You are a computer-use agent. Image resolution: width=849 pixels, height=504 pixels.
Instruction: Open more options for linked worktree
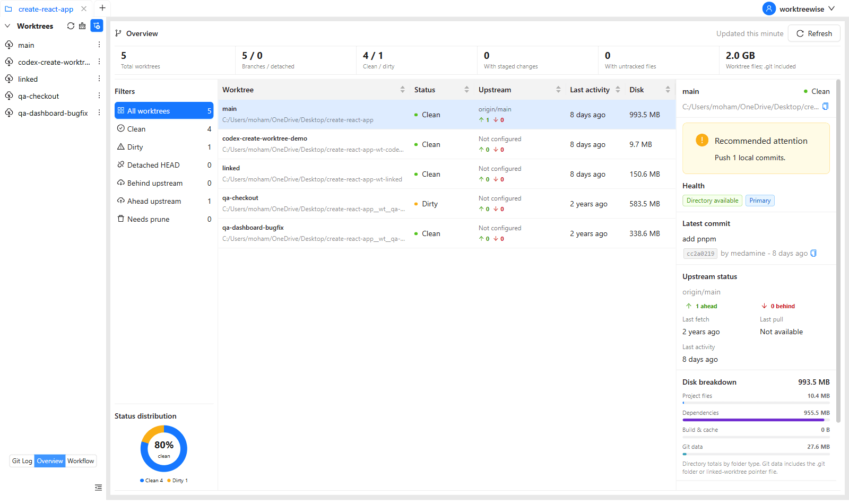click(99, 79)
